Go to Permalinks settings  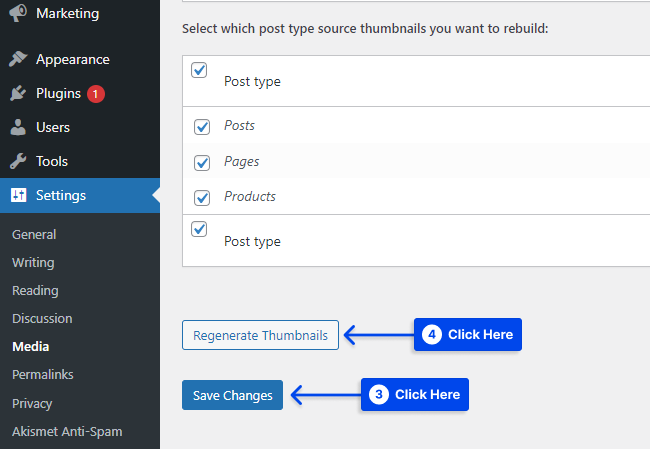(x=43, y=374)
